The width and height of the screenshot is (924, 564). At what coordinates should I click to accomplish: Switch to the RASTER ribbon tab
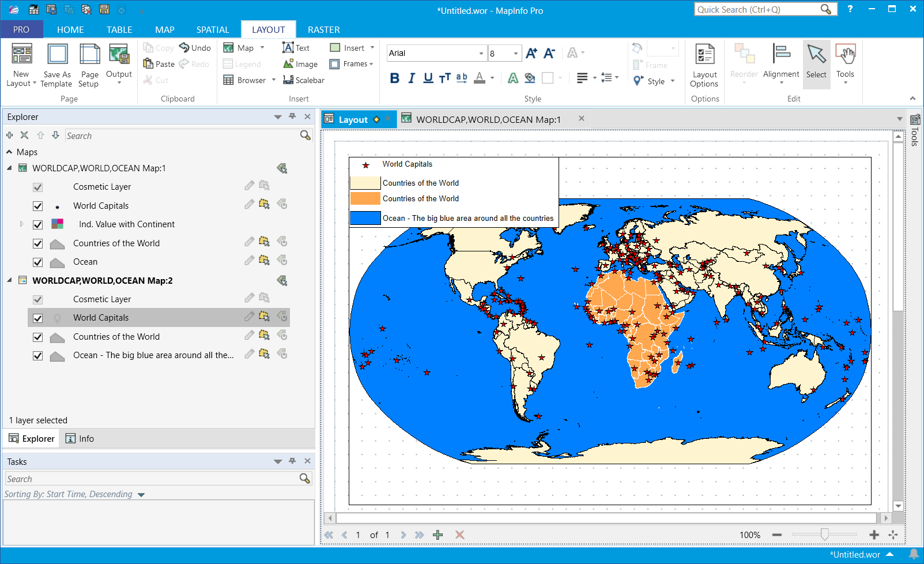(x=323, y=29)
